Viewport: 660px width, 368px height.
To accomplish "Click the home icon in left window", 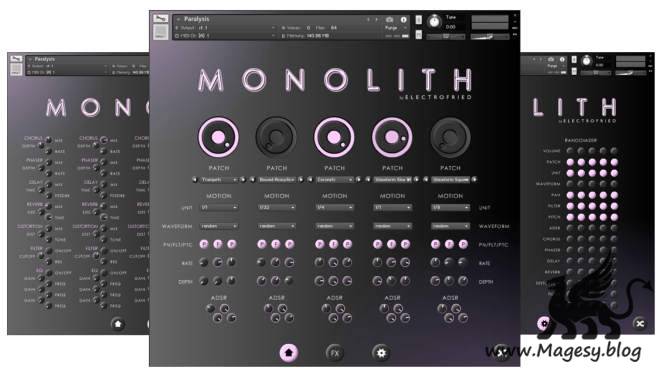I will point(118,324).
